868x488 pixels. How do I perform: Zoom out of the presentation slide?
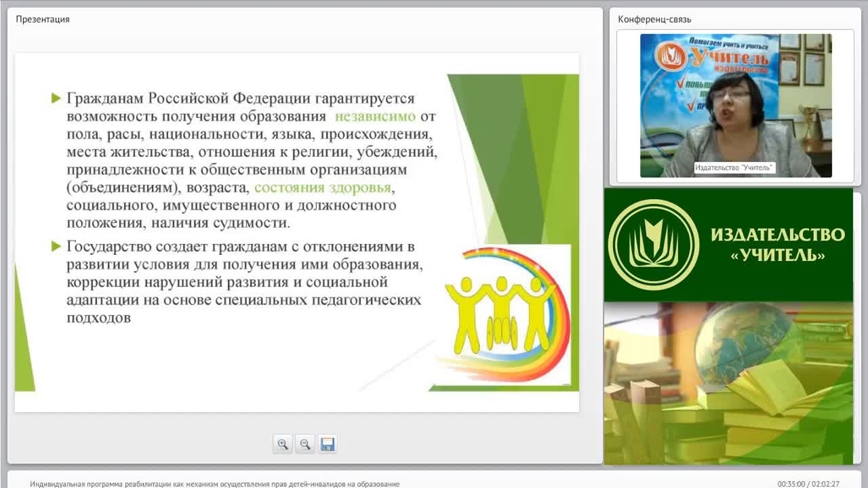305,444
